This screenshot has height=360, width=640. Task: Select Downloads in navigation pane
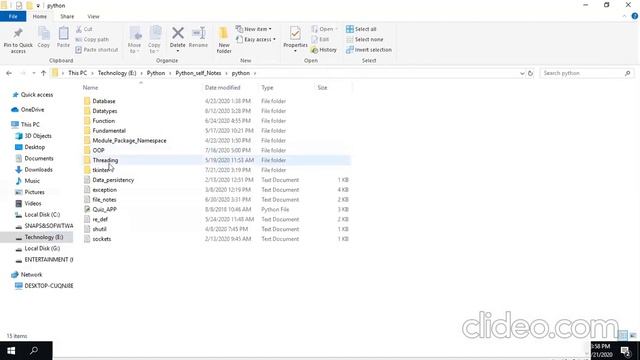tap(38, 169)
